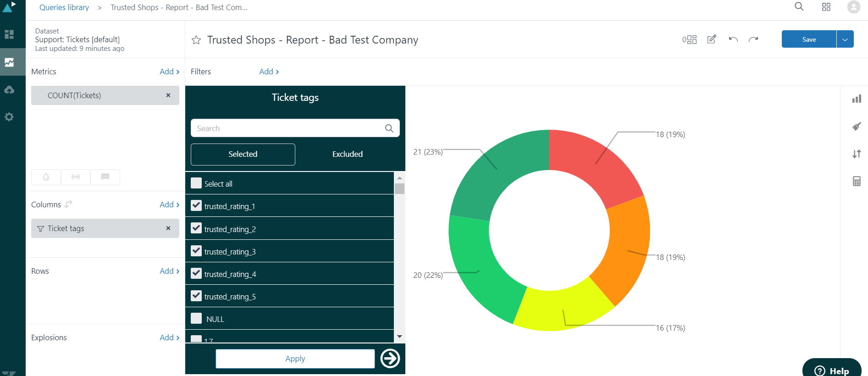Go to Queries library breadcrumb
Image resolution: width=868 pixels, height=376 pixels.
64,7
